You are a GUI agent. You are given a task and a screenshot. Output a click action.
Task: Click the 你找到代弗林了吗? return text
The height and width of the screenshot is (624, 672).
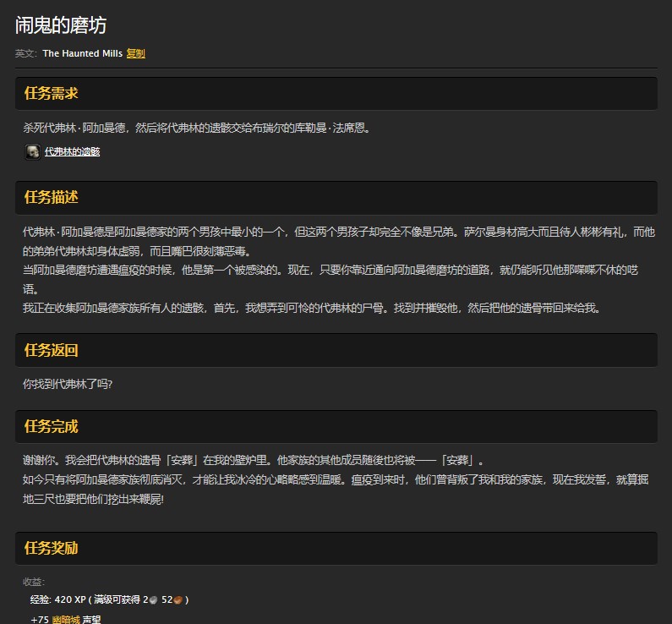point(68,384)
